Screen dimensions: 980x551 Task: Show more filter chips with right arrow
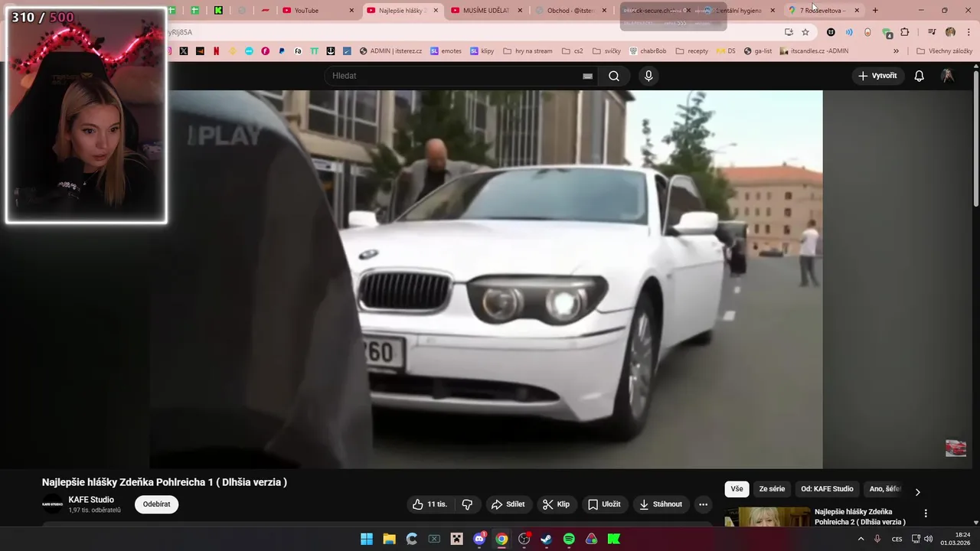point(917,492)
